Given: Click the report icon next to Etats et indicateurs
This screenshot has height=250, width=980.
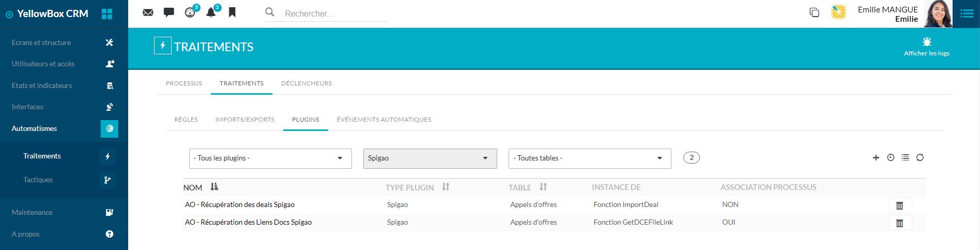Looking at the screenshot, I should click(110, 85).
